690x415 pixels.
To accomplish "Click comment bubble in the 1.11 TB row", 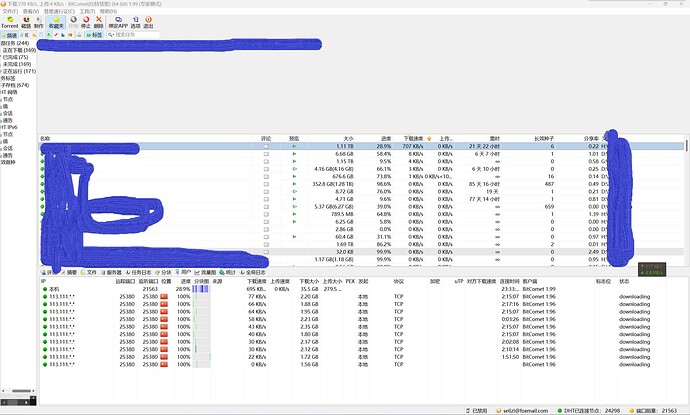I will pyautogui.click(x=266, y=146).
